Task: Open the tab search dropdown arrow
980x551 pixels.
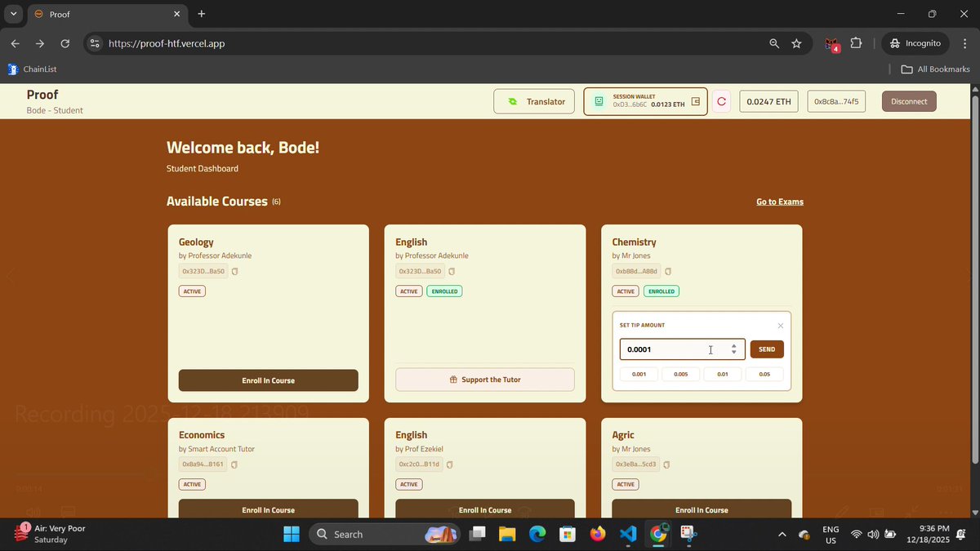Action: [x=13, y=14]
